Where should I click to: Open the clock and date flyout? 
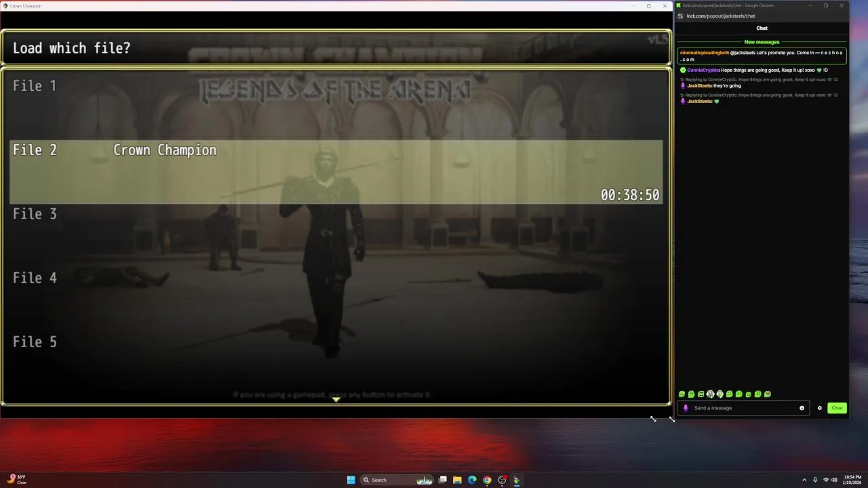852,480
